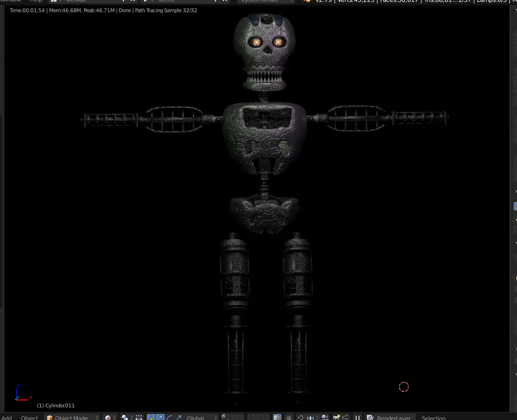
Task: Open the Help menu at top
Action: click(x=36, y=1)
